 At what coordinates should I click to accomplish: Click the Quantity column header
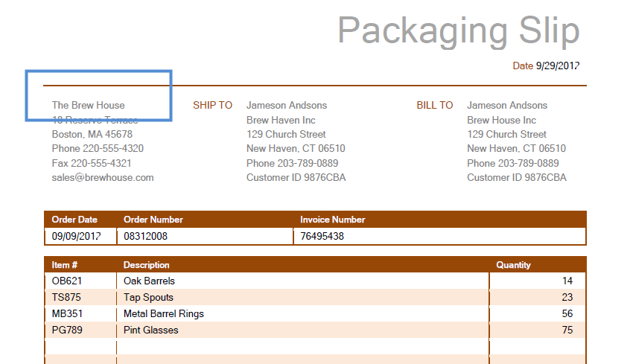tap(514, 265)
